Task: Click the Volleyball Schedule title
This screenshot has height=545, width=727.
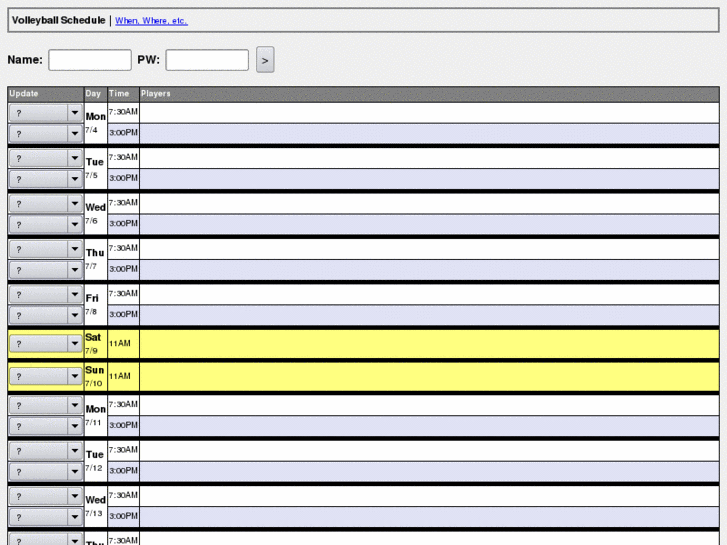Action: (58, 20)
